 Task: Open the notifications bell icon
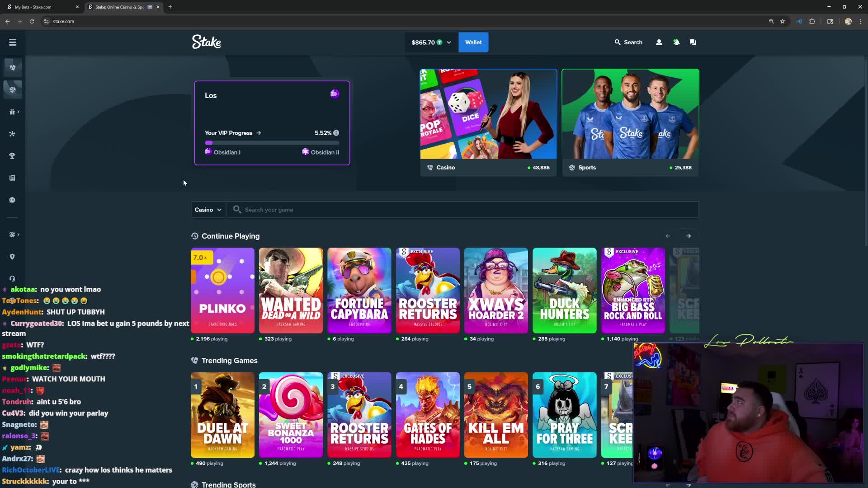point(676,42)
